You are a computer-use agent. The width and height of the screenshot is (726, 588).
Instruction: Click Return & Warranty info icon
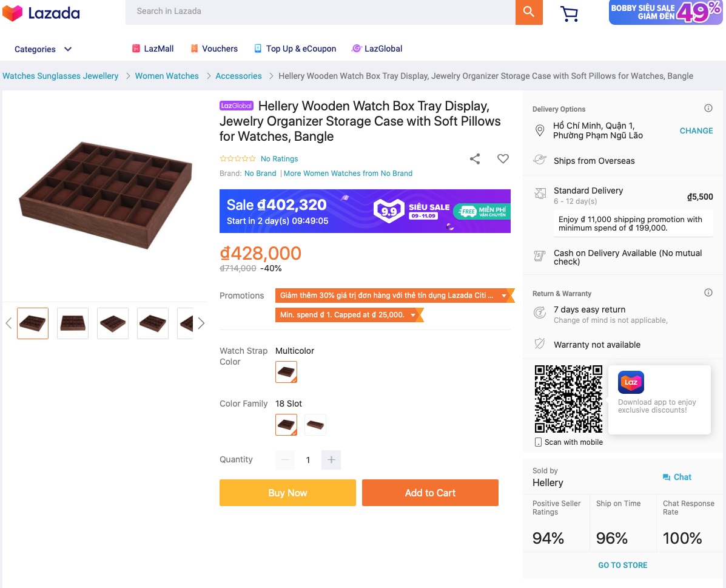[x=708, y=293]
